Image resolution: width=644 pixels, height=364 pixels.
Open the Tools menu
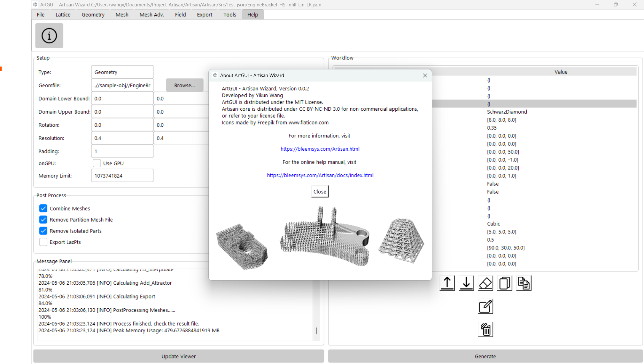[x=229, y=14]
